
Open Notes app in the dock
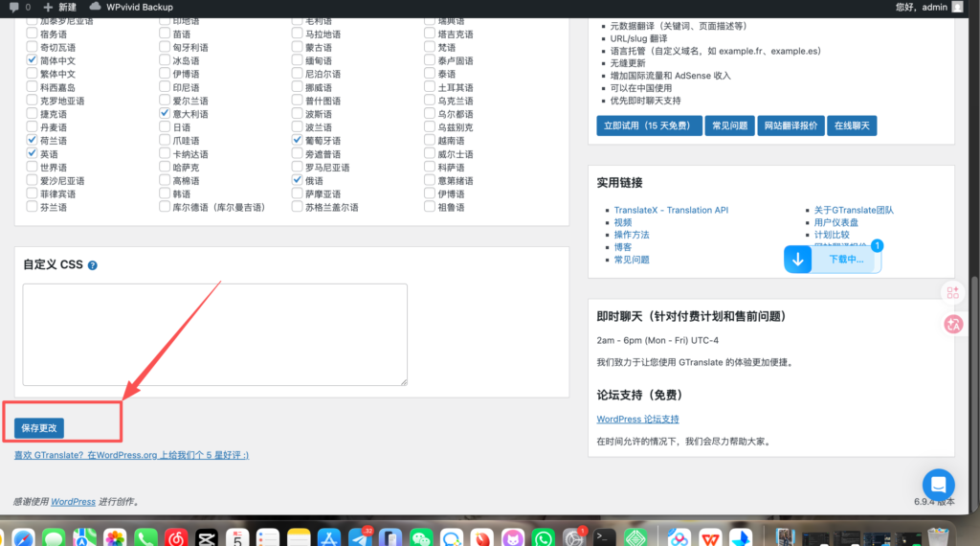point(299,538)
